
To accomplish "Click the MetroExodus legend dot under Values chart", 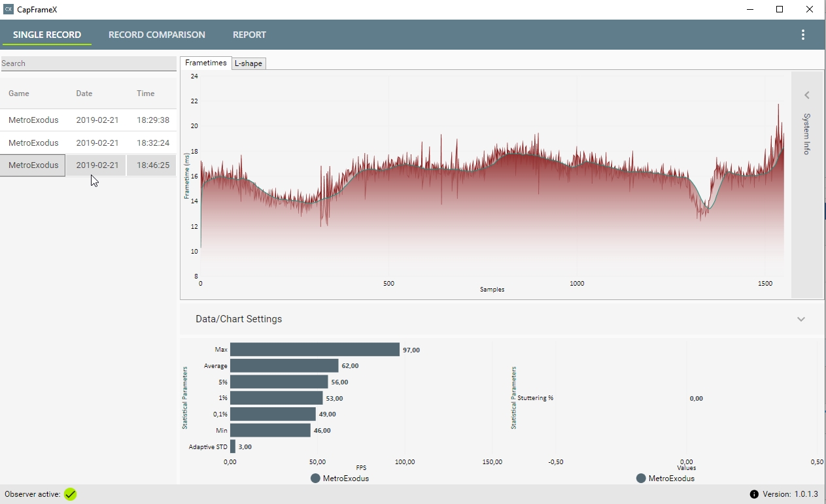I will pos(641,479).
